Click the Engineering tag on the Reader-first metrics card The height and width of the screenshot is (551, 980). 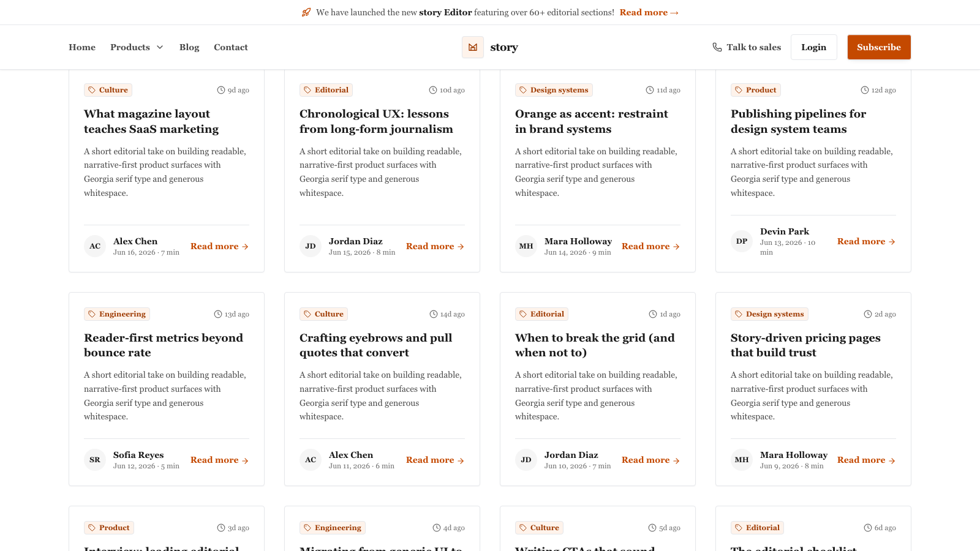point(117,314)
